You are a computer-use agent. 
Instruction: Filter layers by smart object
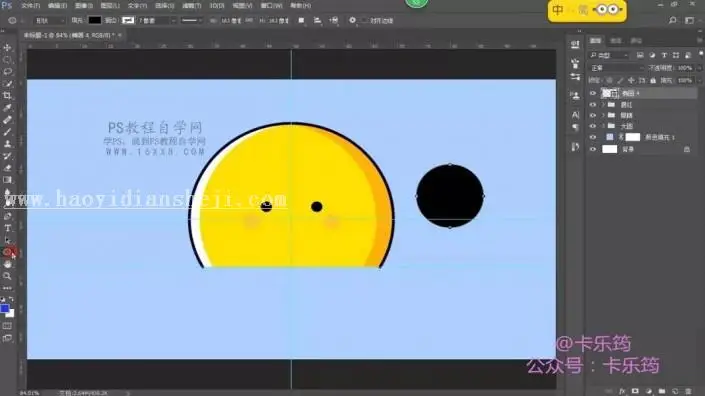point(688,55)
